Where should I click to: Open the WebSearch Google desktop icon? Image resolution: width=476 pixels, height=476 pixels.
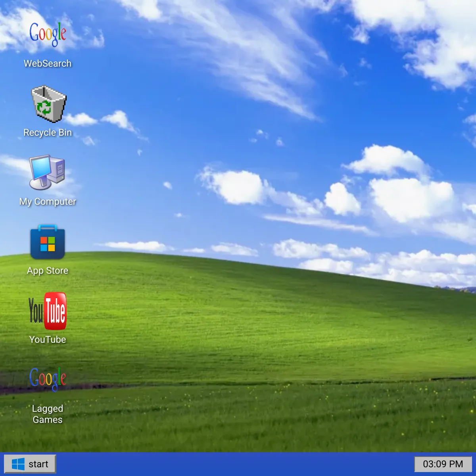(48, 34)
